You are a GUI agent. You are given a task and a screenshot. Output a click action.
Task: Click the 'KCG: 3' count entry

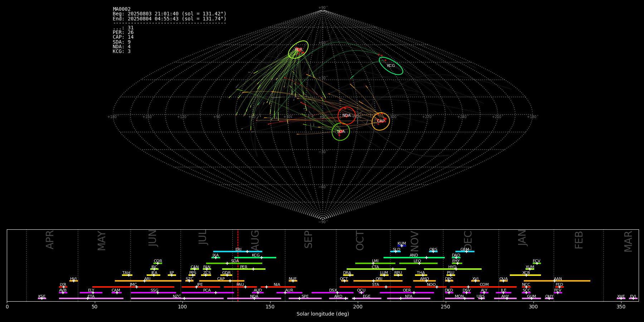point(122,52)
